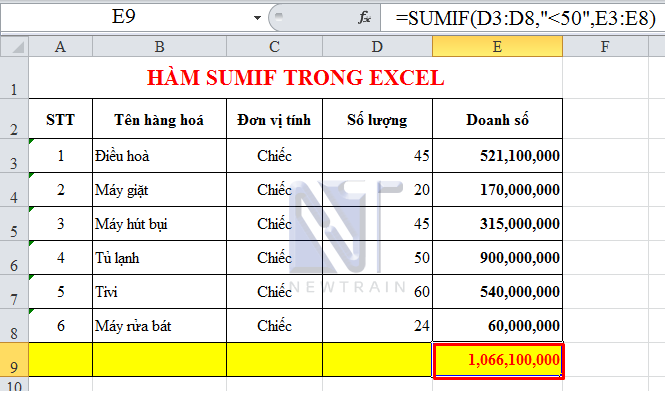
Task: Select column A header
Action: 60,46
